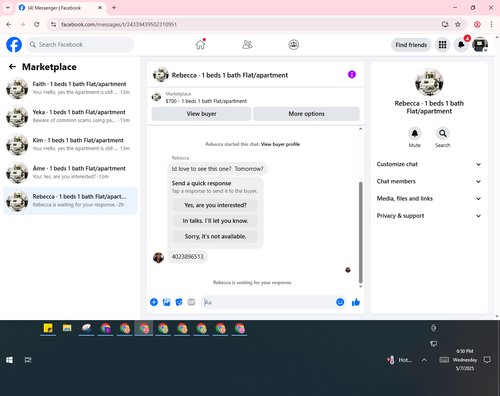The height and width of the screenshot is (396, 500).
Task: Open the View buyer profile link
Action: (280, 144)
